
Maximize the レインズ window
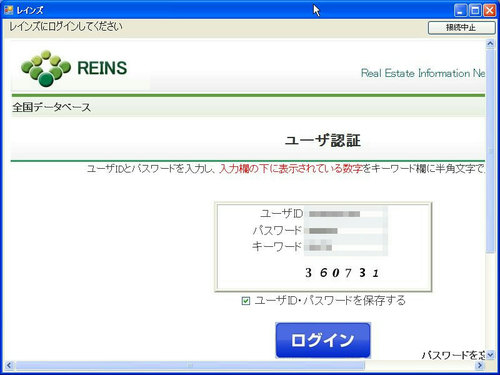(x=475, y=10)
